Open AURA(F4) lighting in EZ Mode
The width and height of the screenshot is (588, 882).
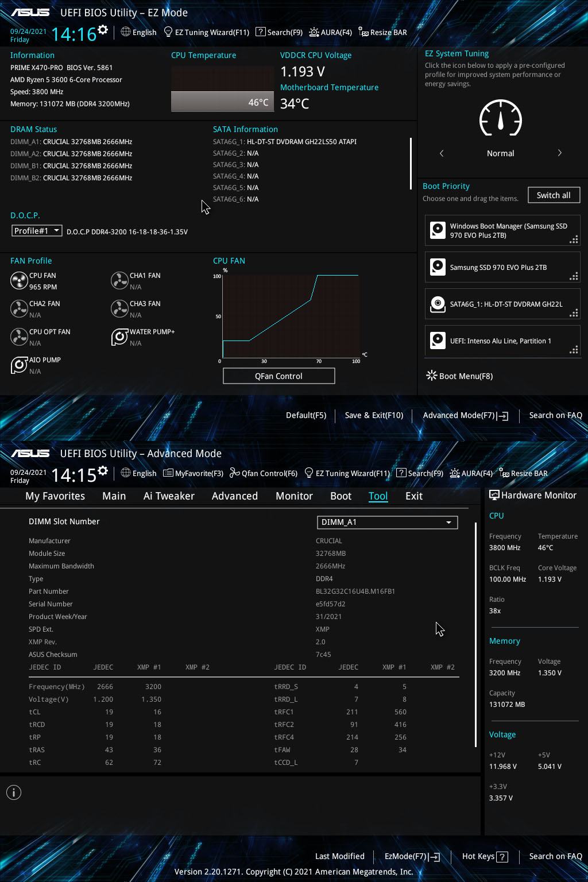pyautogui.click(x=330, y=32)
